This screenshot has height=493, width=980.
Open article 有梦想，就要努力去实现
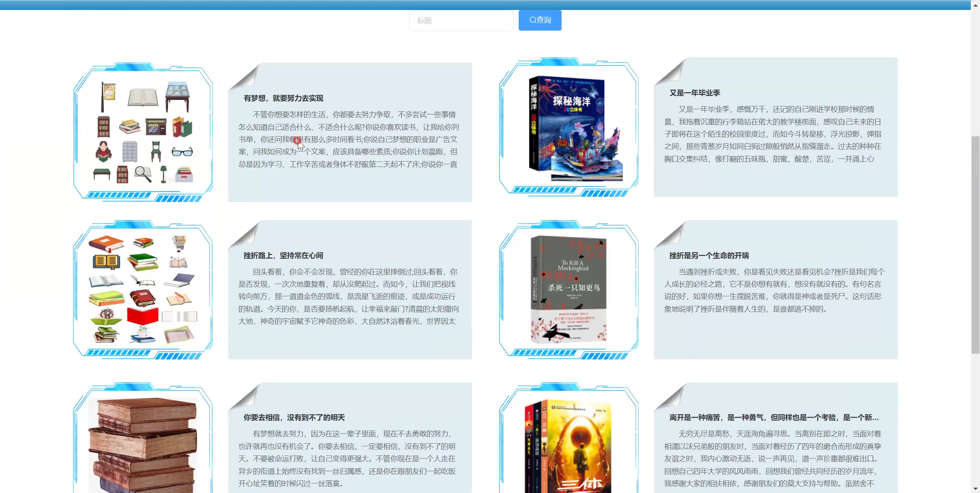click(x=283, y=98)
